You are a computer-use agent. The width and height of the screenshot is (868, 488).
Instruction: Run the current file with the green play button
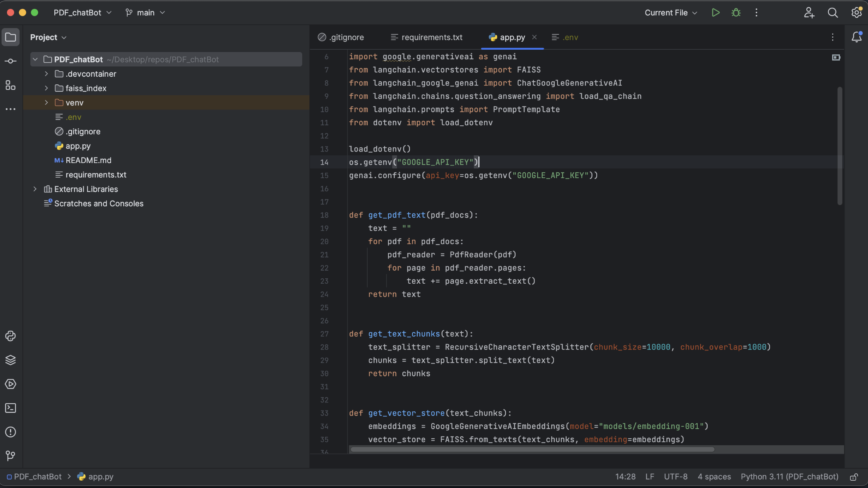click(715, 13)
